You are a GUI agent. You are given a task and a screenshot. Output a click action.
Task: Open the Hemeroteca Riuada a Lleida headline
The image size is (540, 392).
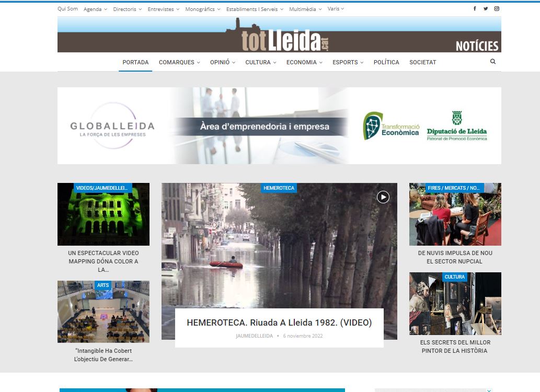tap(279, 323)
